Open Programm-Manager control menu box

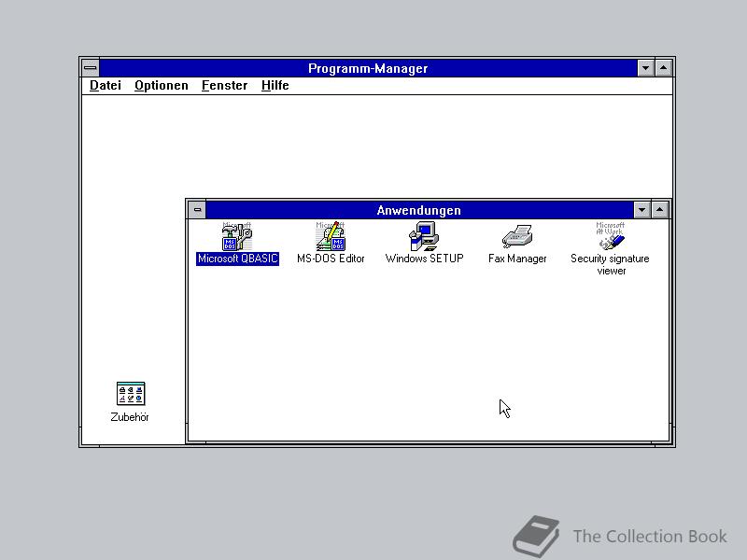[91, 68]
